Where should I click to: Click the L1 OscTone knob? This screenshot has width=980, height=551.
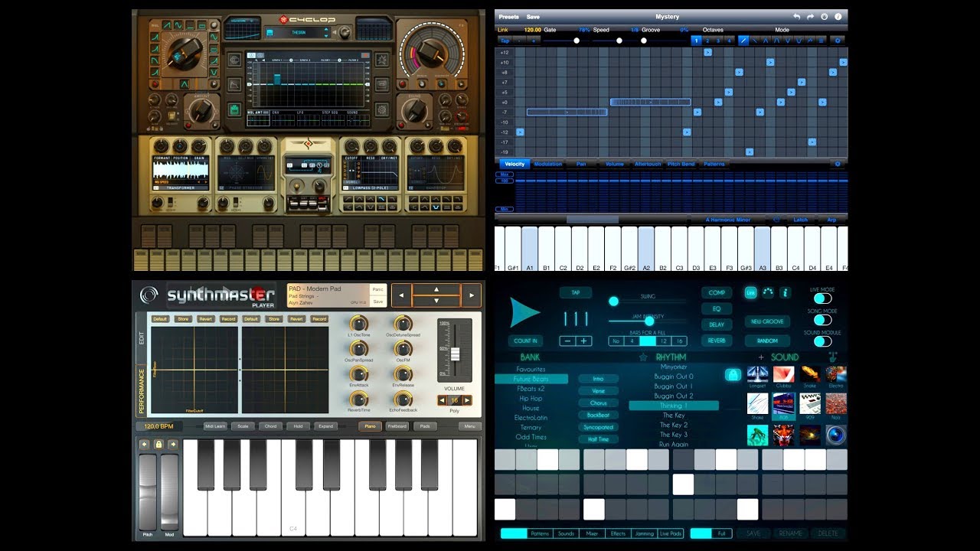click(x=359, y=324)
